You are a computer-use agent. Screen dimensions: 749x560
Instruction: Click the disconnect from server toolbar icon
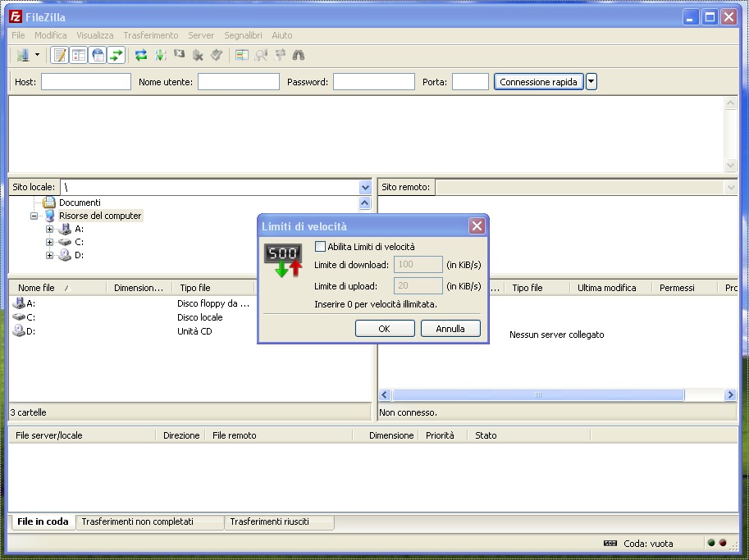point(198,56)
